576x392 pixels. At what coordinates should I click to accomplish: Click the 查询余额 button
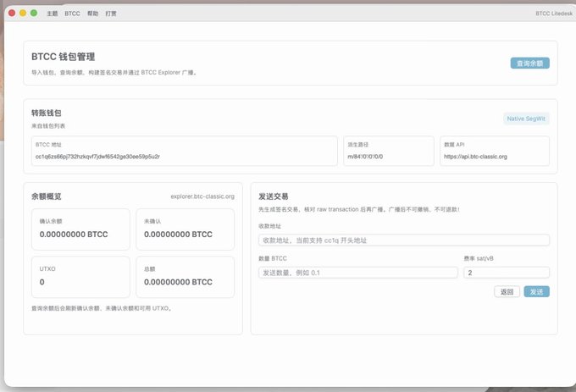pyautogui.click(x=529, y=63)
